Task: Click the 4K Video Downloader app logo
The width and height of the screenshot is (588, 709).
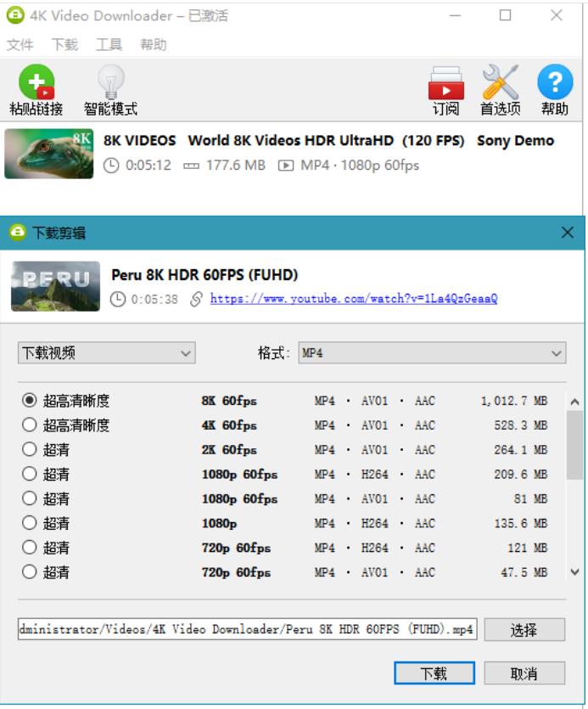Action: click(x=15, y=15)
